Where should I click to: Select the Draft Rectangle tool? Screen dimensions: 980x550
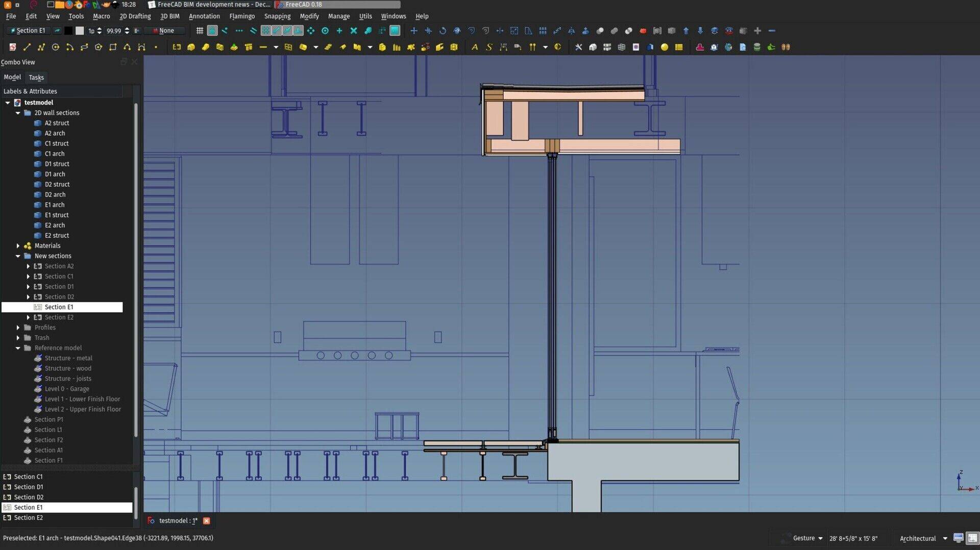(x=113, y=47)
